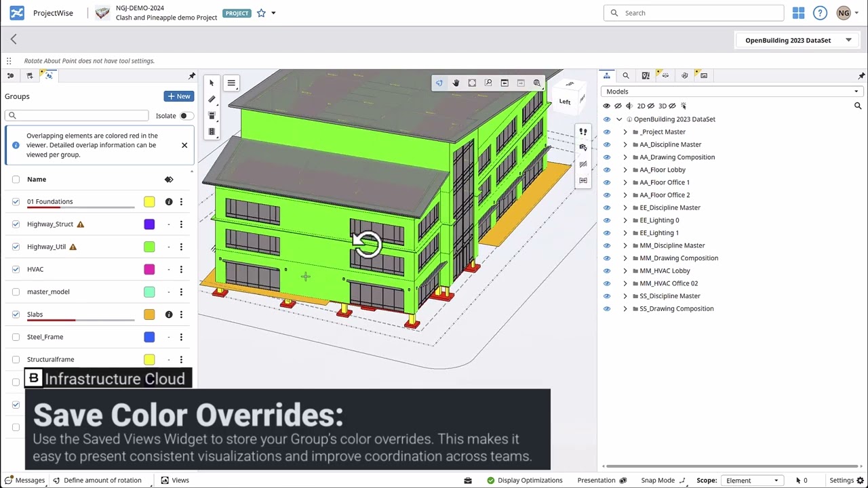
Task: Expand the MM_HVAC Lobby node
Action: (625, 270)
